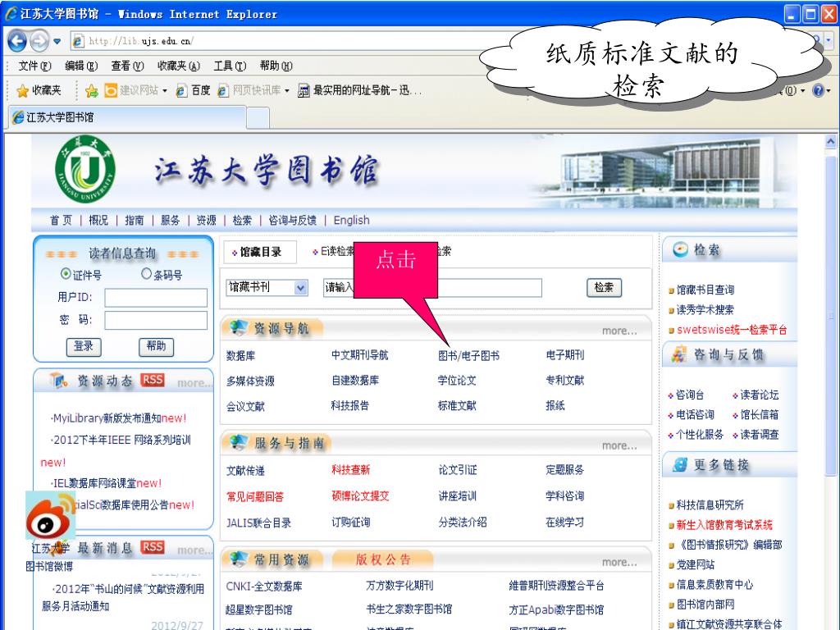The height and width of the screenshot is (630, 840).
Task: Switch site to English version
Action: [x=351, y=220]
